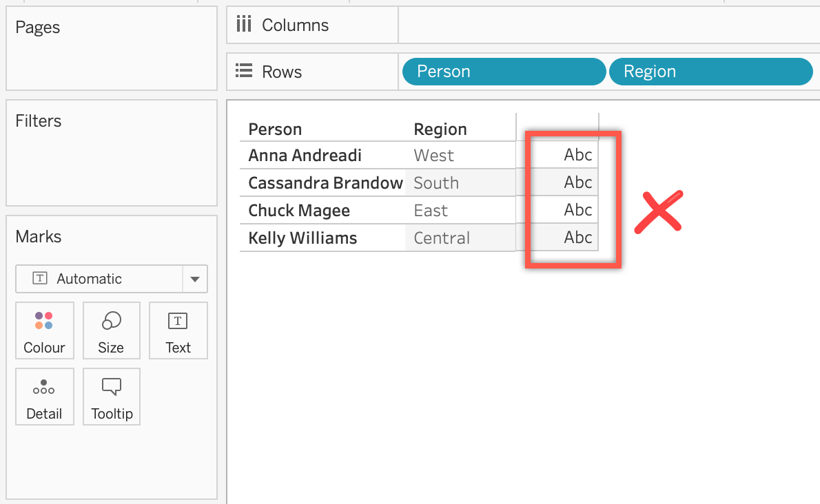This screenshot has width=820, height=504.
Task: Click the Person column header
Action: (x=275, y=129)
